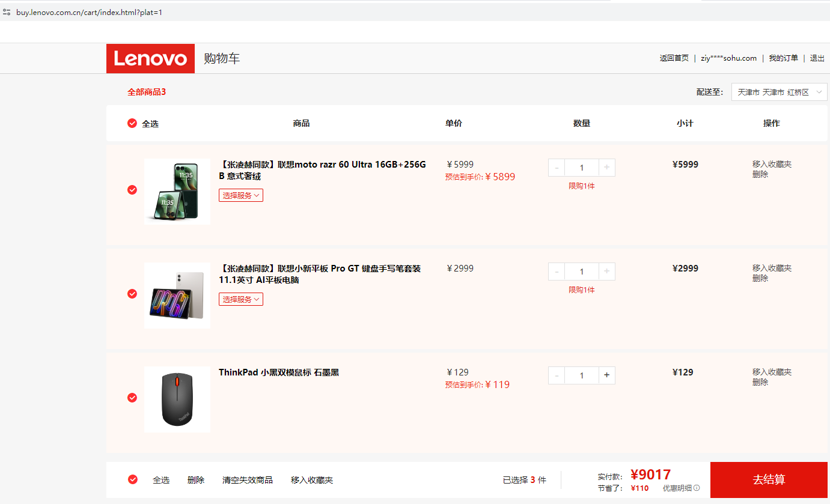Expand 选择服务 for moto razr 60 Ultra
Image resolution: width=830 pixels, height=504 pixels.
[x=240, y=195]
